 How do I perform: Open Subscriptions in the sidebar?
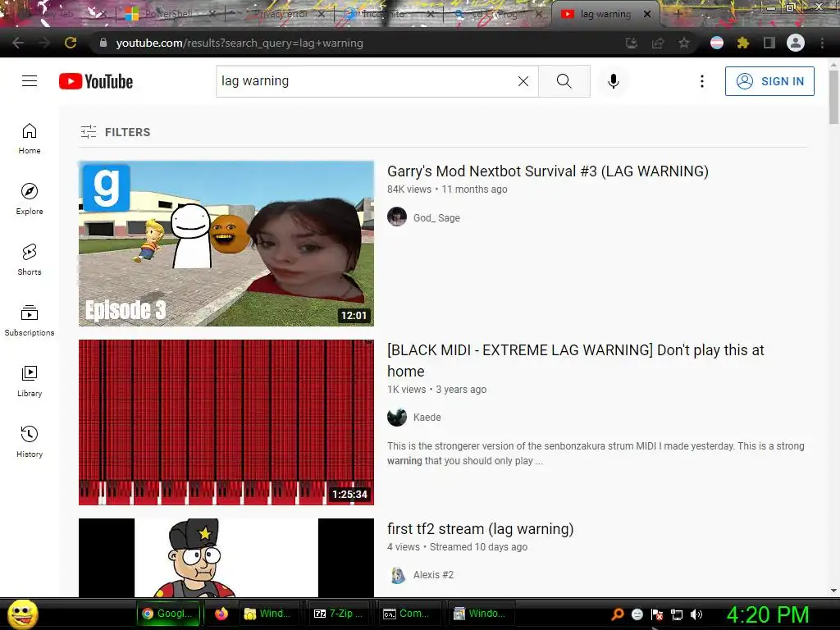click(x=30, y=320)
